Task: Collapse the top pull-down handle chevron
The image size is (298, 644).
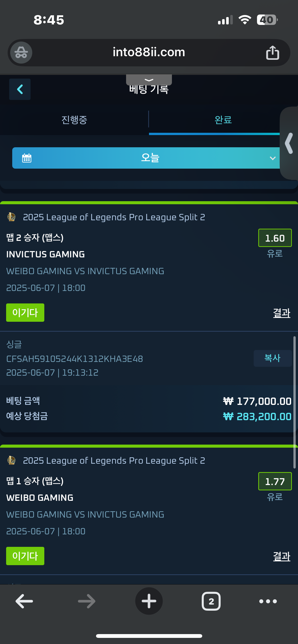Action: [149, 80]
